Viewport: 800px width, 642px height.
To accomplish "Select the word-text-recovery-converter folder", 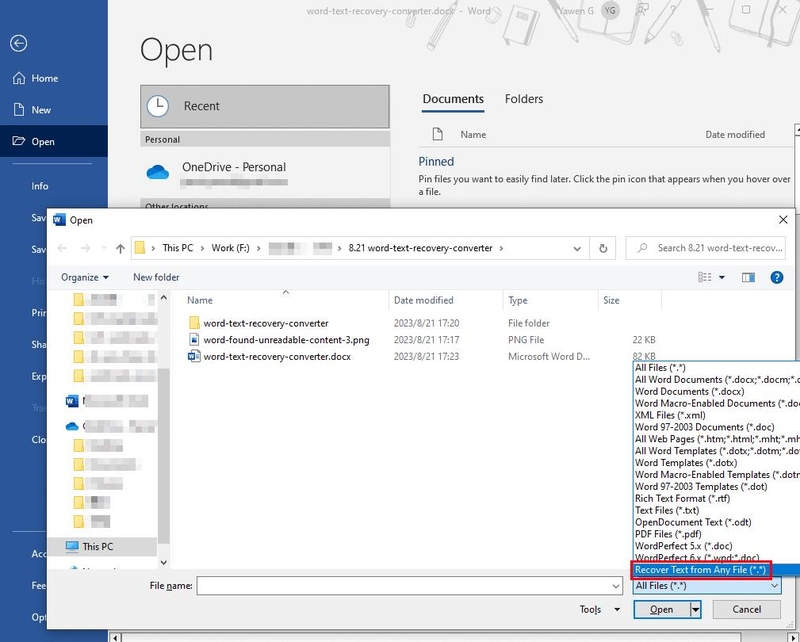I will (266, 323).
